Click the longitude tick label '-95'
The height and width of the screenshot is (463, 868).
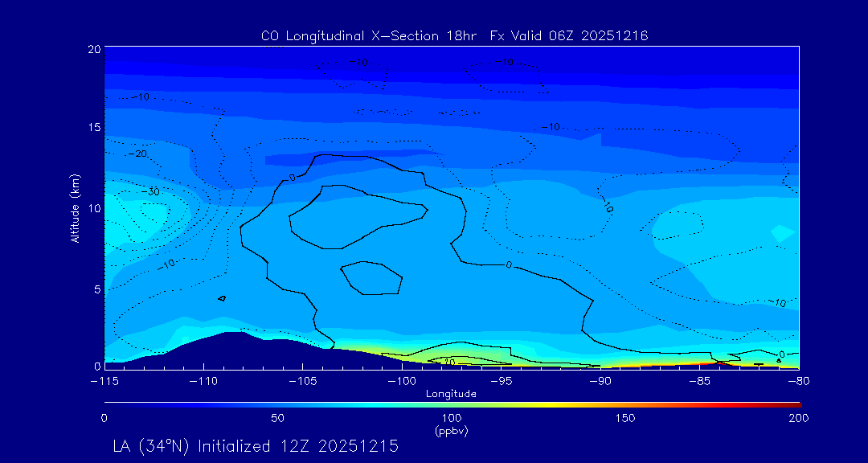(502, 382)
